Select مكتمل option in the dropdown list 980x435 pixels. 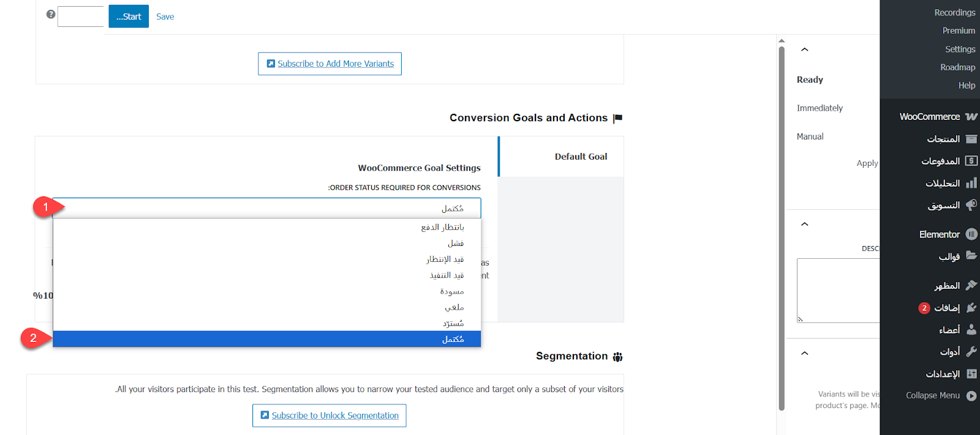point(267,339)
